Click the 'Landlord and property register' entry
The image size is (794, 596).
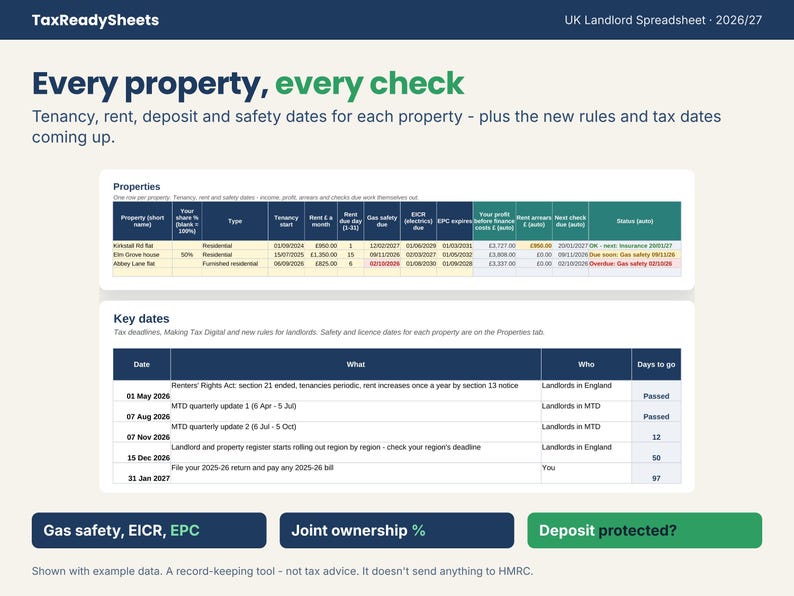[x=355, y=453]
